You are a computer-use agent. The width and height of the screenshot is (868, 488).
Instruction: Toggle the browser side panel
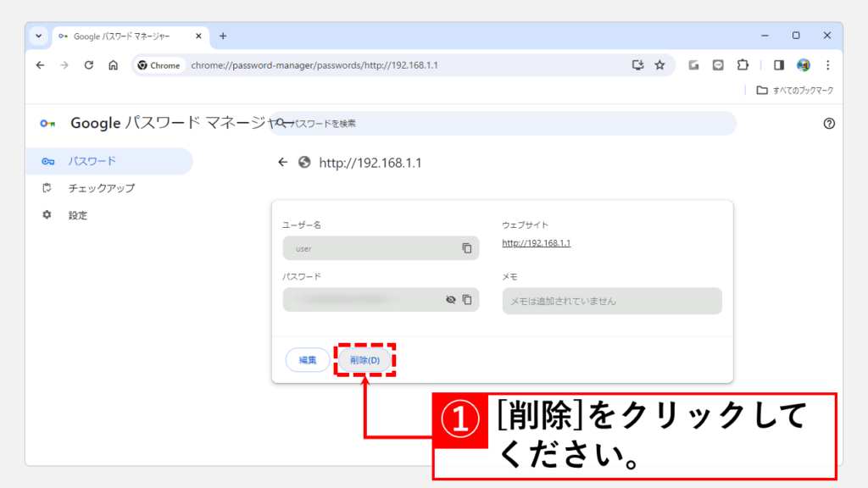pos(779,65)
